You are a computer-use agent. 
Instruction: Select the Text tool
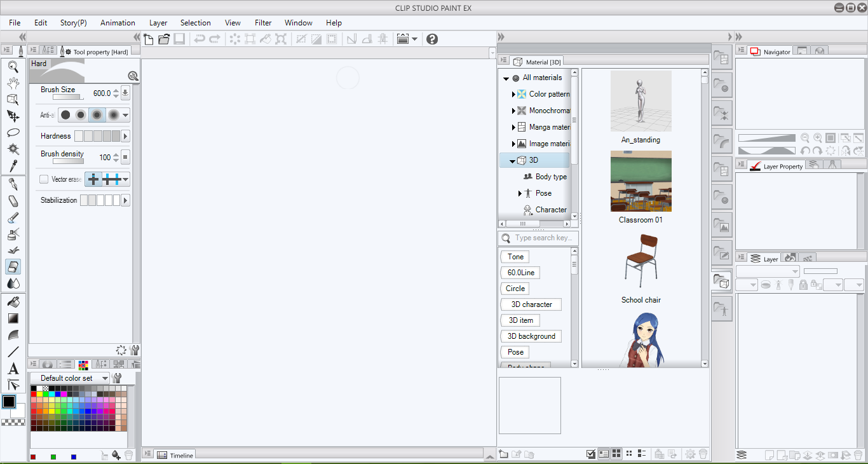(13, 368)
